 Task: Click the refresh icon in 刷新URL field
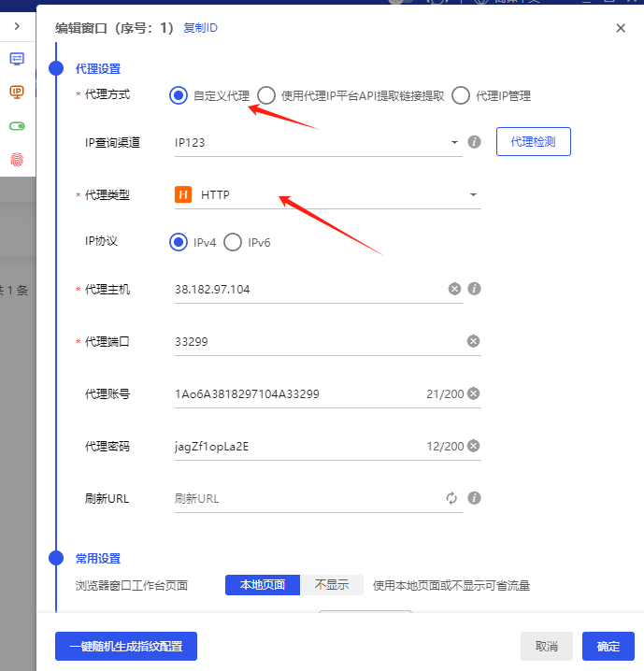[452, 498]
